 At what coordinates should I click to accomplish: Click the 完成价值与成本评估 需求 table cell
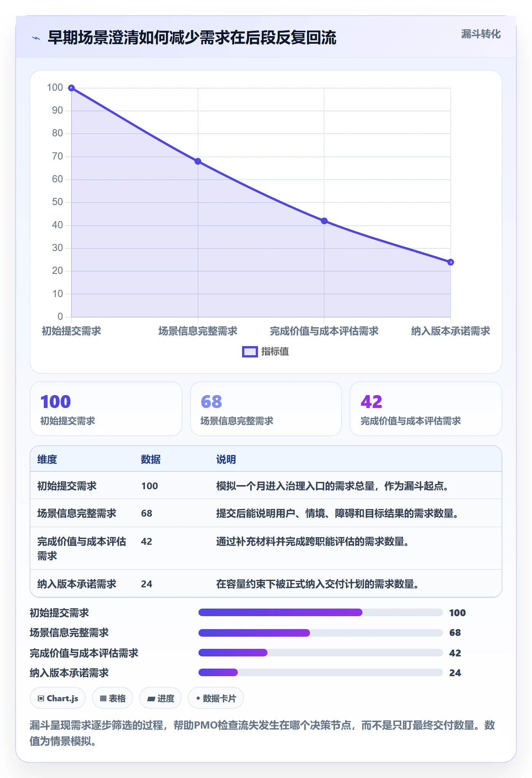[82, 549]
